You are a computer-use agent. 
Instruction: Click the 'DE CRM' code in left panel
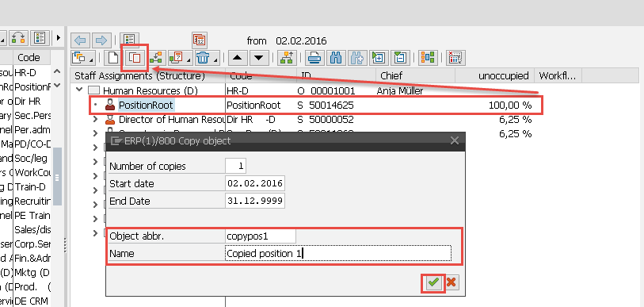pos(31,301)
